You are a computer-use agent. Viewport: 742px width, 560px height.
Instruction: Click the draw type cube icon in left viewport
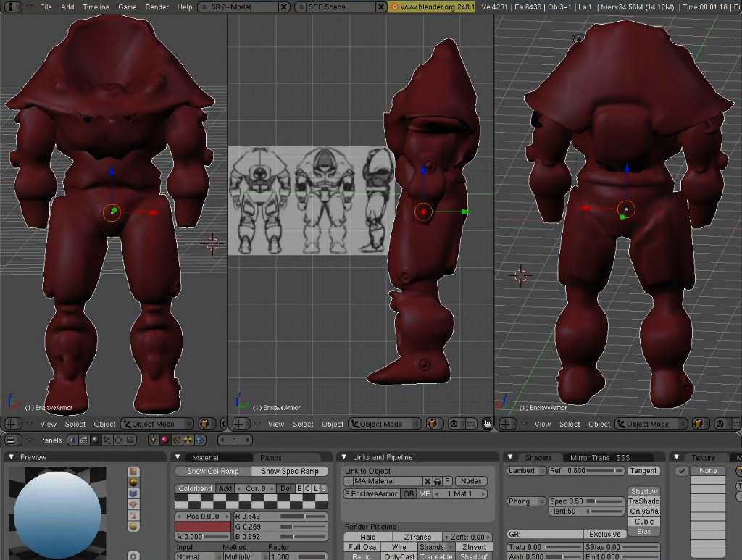click(205, 424)
